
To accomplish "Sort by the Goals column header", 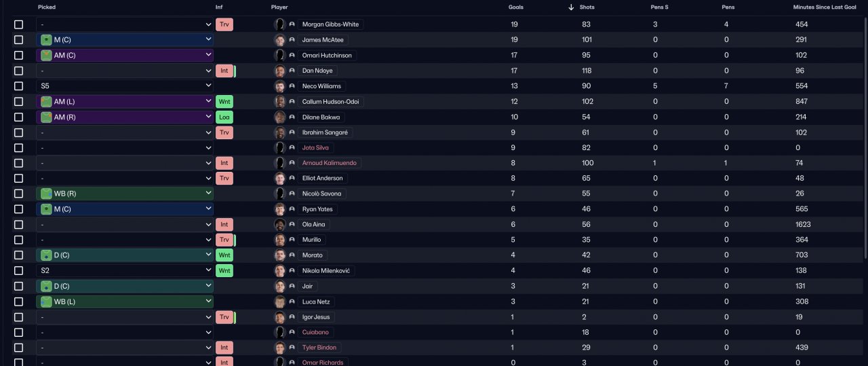I will point(515,7).
